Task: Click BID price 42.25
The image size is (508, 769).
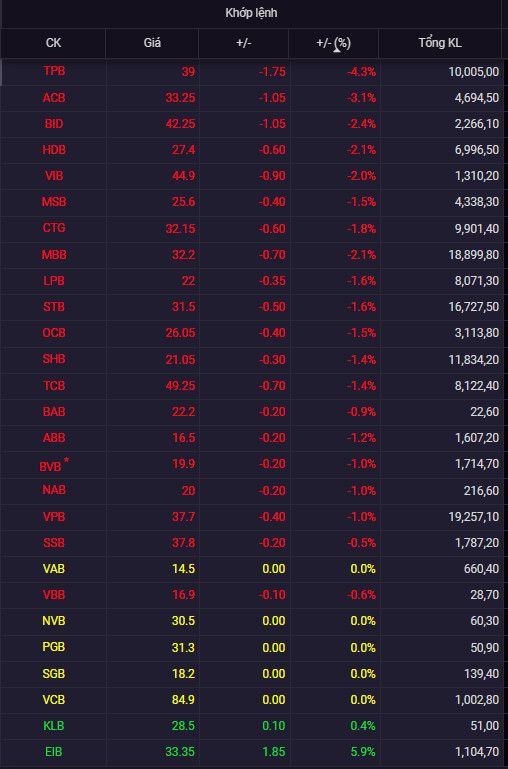Action: click(x=180, y=124)
